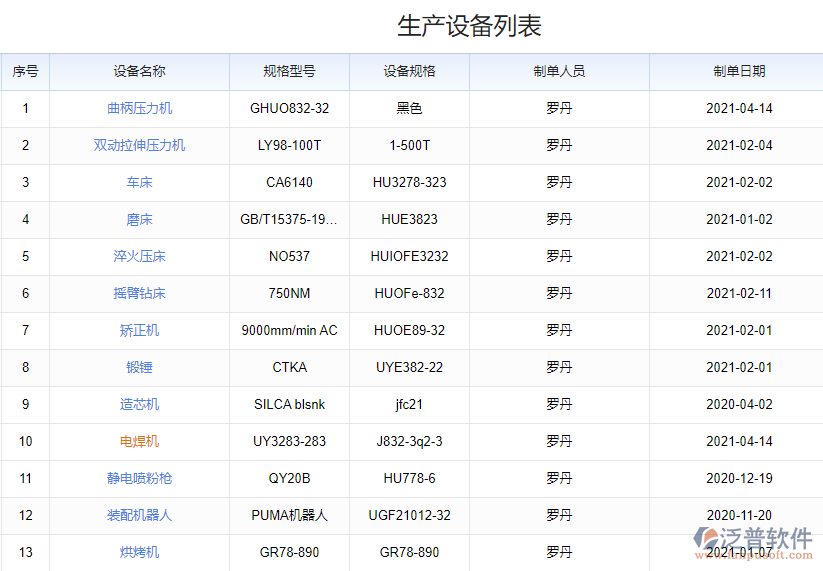Click the 制单日期 column header
Image resolution: width=823 pixels, height=571 pixels.
coord(739,71)
